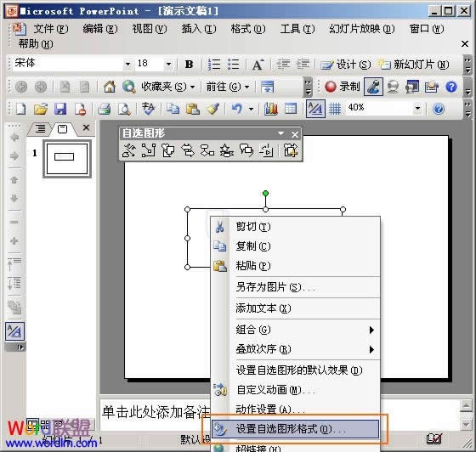Switch to the Outline tab in pane

pos(40,129)
